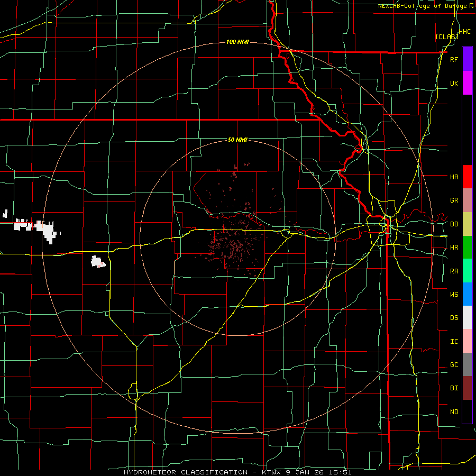Image resolution: width=476 pixels, height=476 pixels.
Task: Click the WS legend label
Action: pos(454,294)
